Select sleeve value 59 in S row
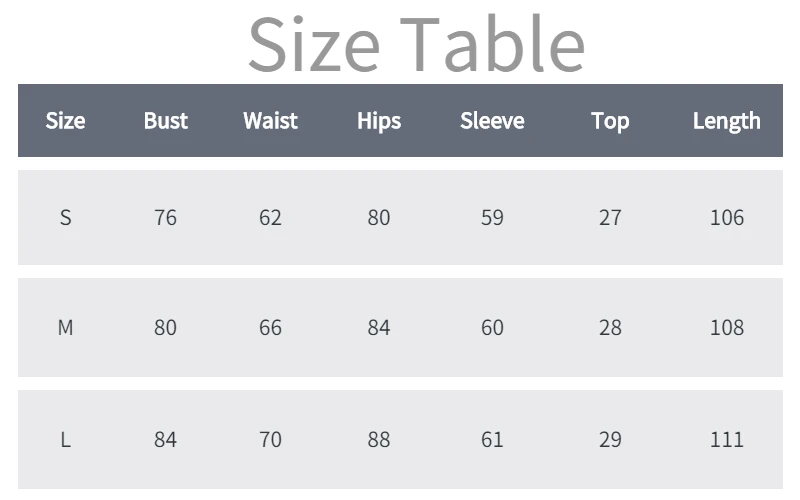Image resolution: width=800 pixels, height=500 pixels. pyautogui.click(x=492, y=218)
